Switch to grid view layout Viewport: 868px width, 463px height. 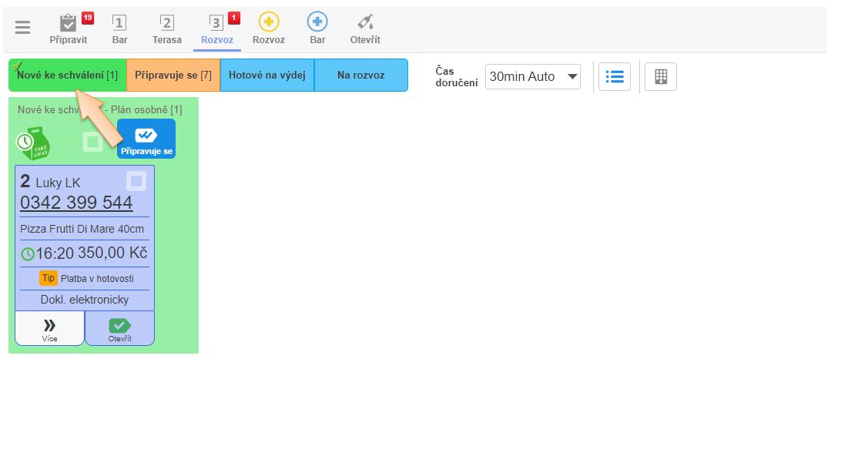point(660,76)
